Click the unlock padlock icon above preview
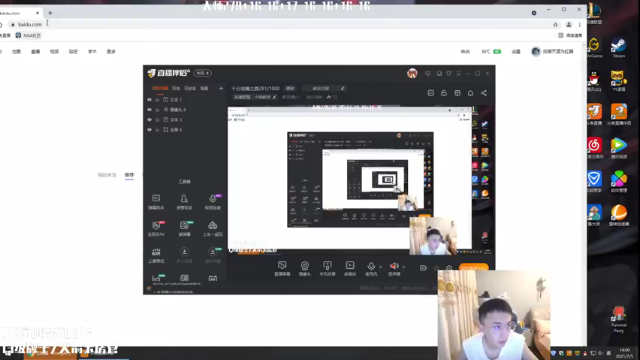The image size is (640, 360). [444, 93]
